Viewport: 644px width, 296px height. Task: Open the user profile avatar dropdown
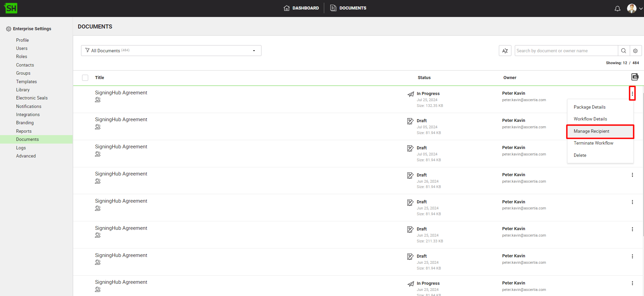(x=634, y=8)
